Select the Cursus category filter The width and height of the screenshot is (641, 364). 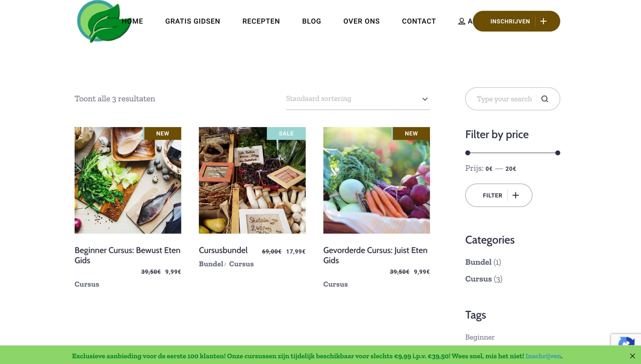(478, 278)
